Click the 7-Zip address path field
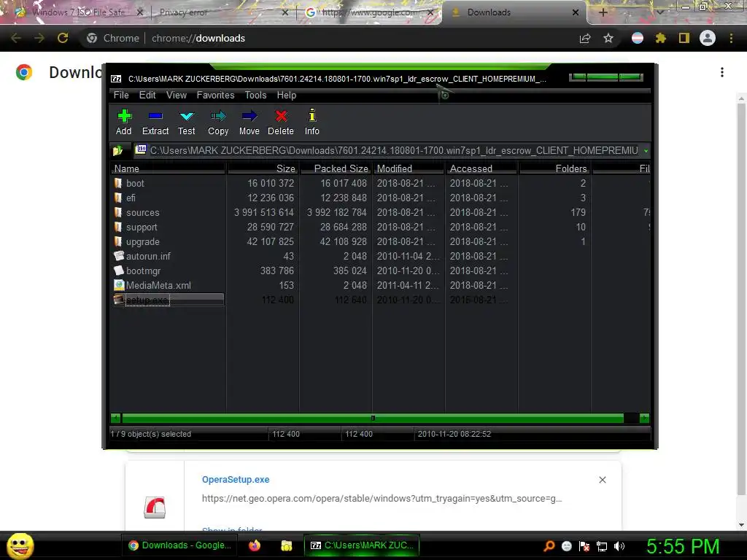Viewport: 747px width, 560px height. [x=392, y=150]
